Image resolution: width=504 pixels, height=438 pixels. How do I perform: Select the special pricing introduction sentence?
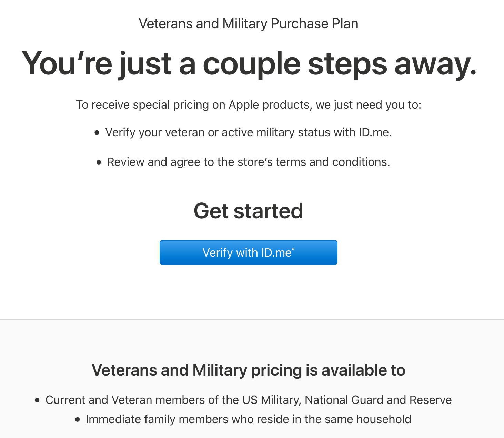tap(249, 104)
